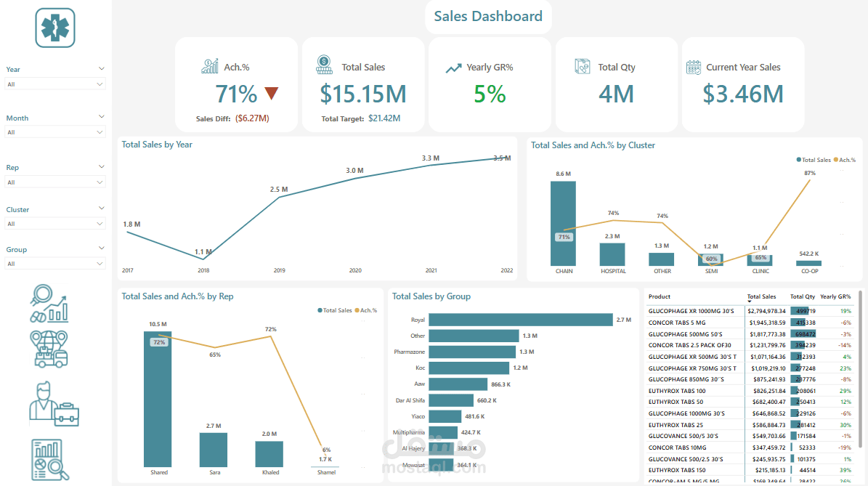Click the 2020 data point labeled 3.0 M

click(355, 178)
